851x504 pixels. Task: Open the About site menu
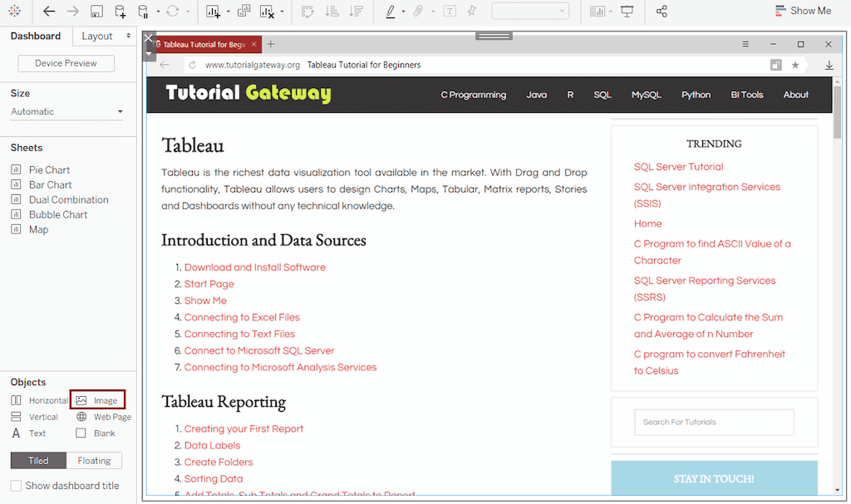[795, 95]
